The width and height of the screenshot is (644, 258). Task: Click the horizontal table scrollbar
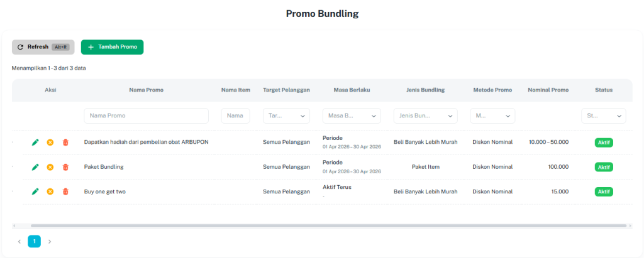[327, 225]
